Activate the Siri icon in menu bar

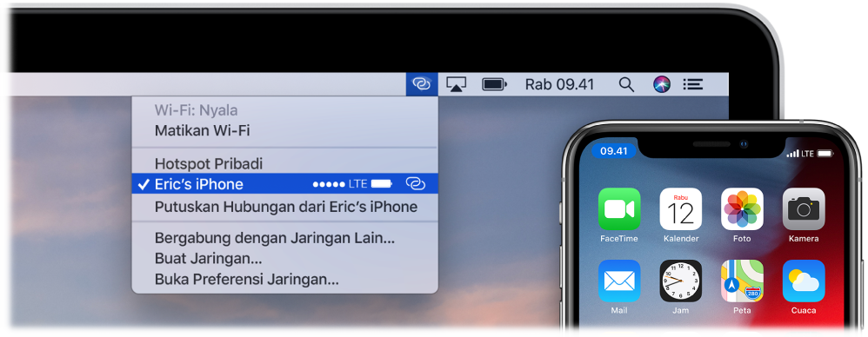point(662,84)
